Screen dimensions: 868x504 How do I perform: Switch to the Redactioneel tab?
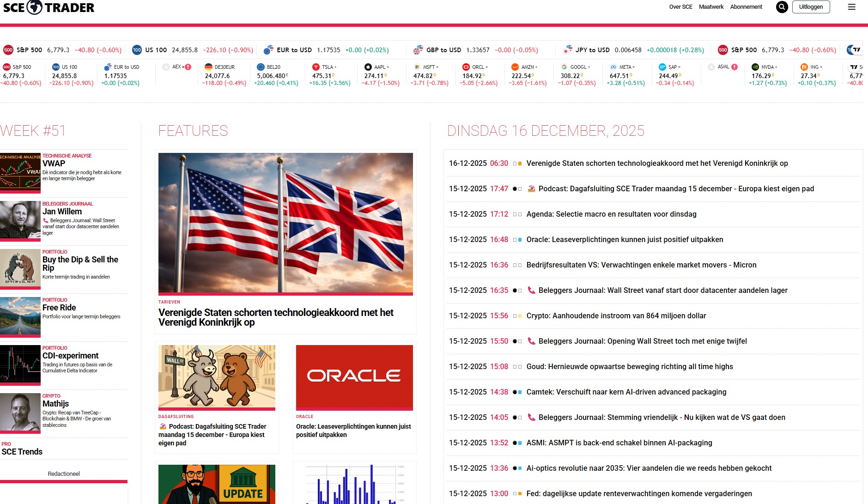coord(64,474)
